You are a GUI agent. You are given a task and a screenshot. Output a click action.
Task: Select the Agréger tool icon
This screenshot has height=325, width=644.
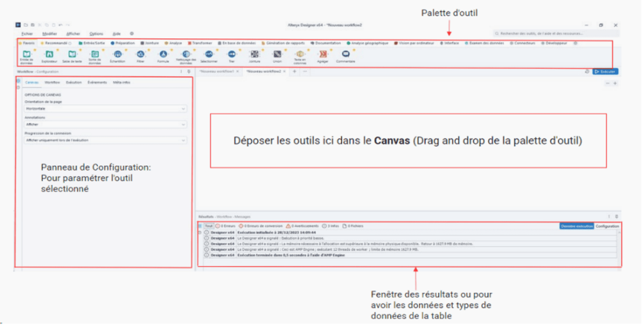point(323,54)
